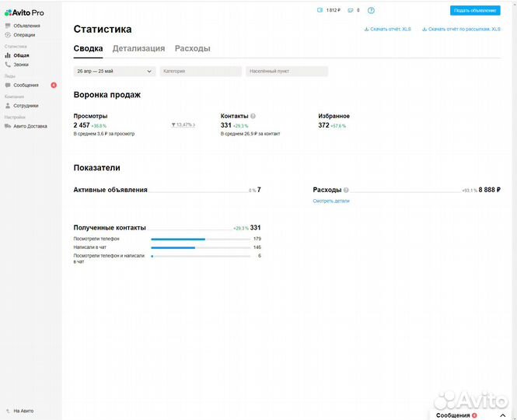
Task: Open Звонки statistics section
Action: (x=21, y=65)
